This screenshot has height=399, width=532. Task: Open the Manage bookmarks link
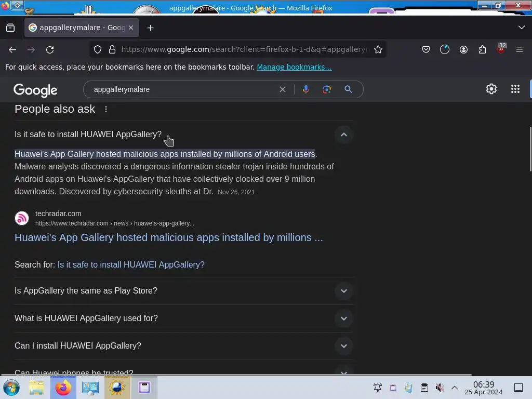294,67
